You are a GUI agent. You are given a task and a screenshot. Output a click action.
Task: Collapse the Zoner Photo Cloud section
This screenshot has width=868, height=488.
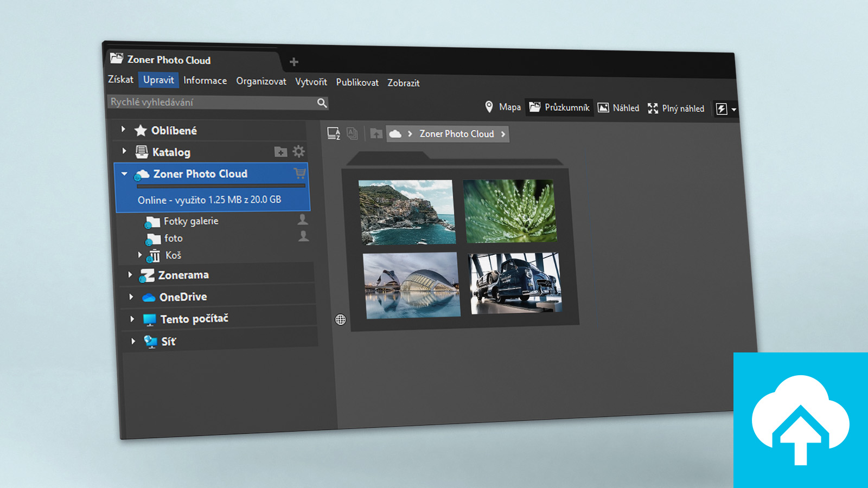[124, 174]
